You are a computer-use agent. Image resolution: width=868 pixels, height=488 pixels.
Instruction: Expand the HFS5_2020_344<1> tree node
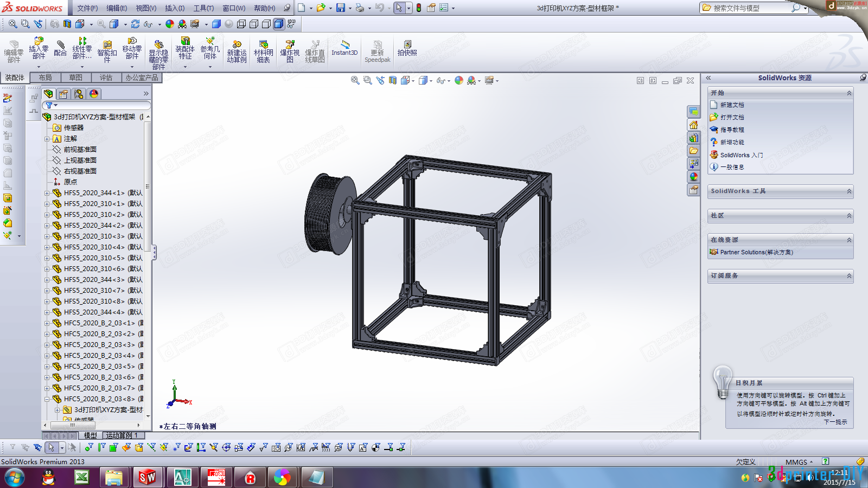click(x=47, y=193)
